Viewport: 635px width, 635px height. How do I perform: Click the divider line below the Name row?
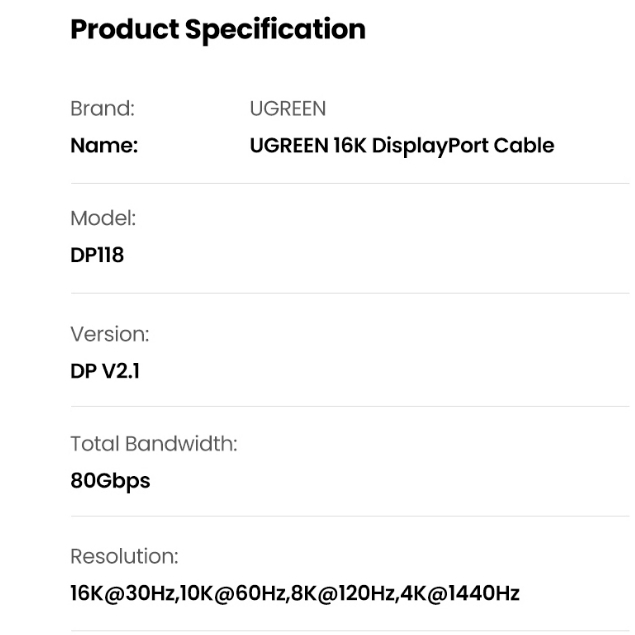tap(350, 183)
